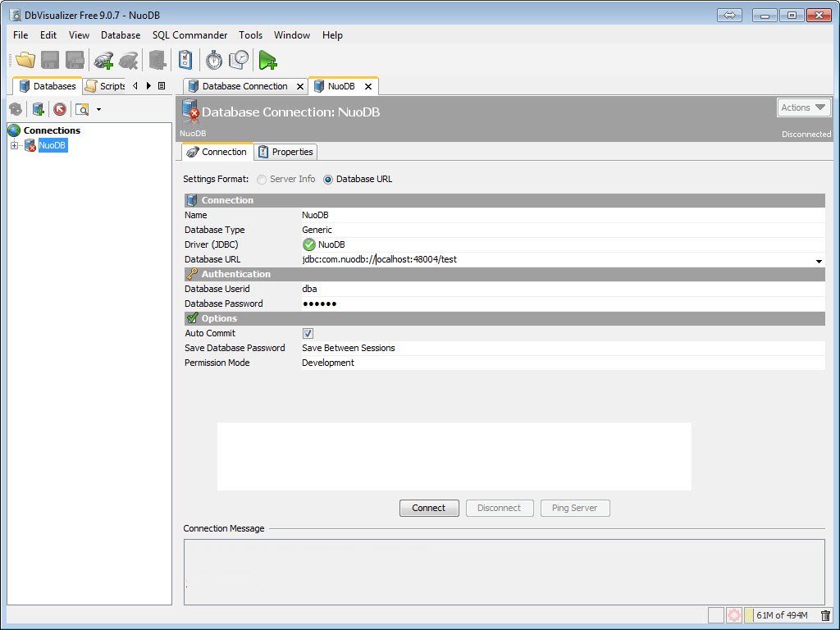Open the File menu
Image resolution: width=840 pixels, height=630 pixels.
[21, 34]
